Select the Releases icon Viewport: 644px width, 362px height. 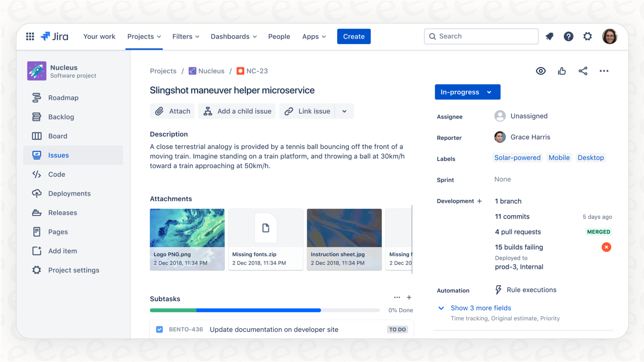(36, 213)
